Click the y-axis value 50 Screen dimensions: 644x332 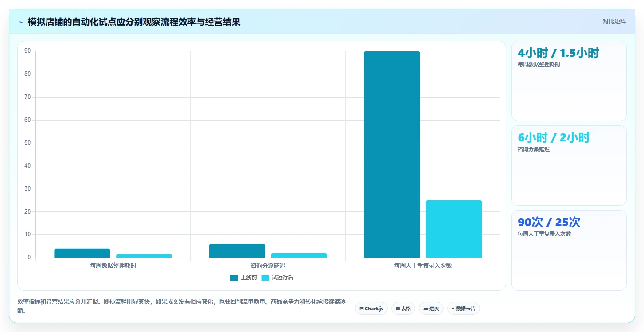[27, 143]
